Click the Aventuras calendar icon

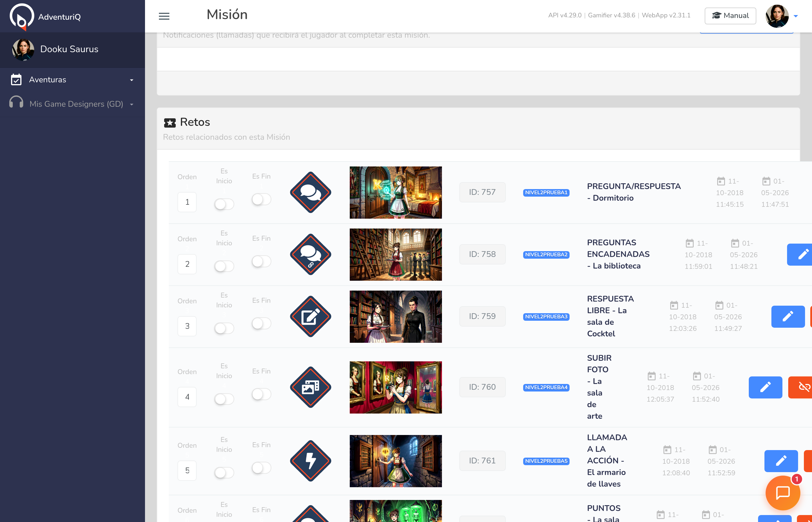(16, 80)
